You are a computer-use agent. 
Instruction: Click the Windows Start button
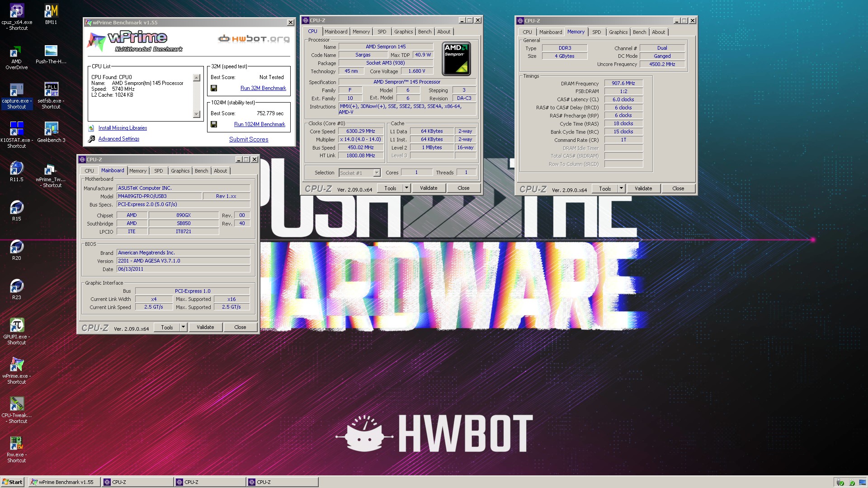click(x=13, y=482)
